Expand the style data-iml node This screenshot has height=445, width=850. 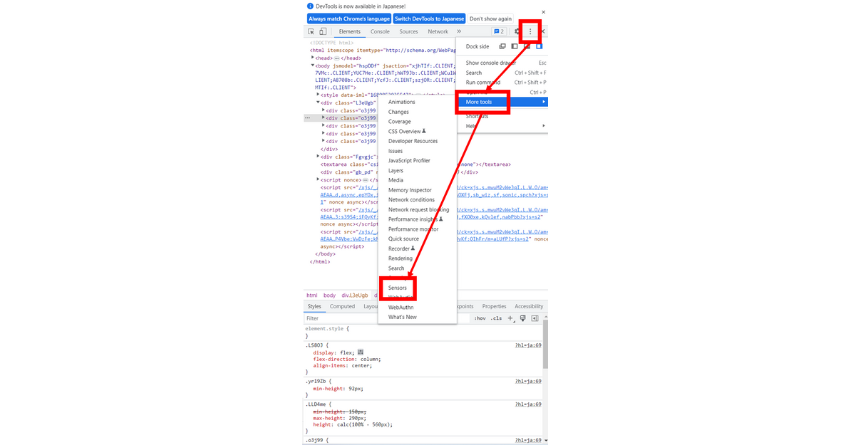point(318,95)
